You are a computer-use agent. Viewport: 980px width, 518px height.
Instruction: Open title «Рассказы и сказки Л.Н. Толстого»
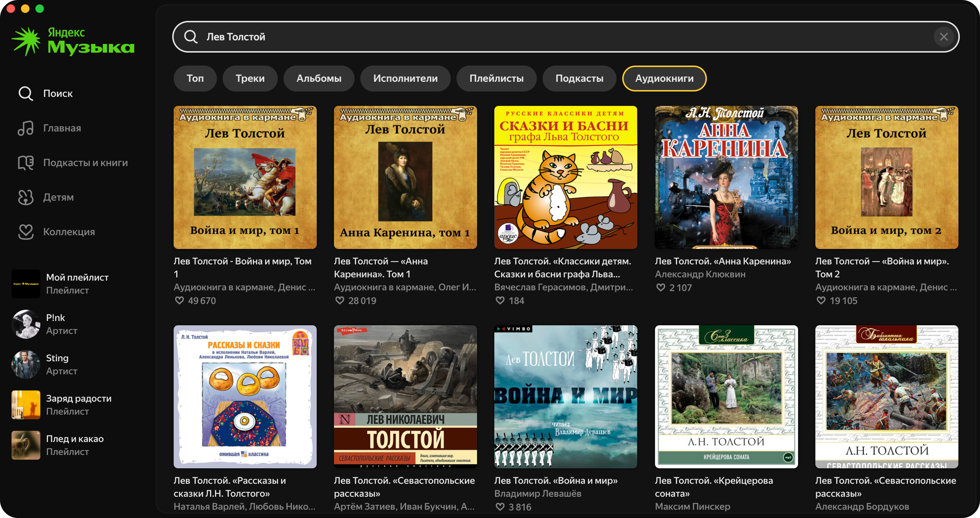click(x=230, y=487)
